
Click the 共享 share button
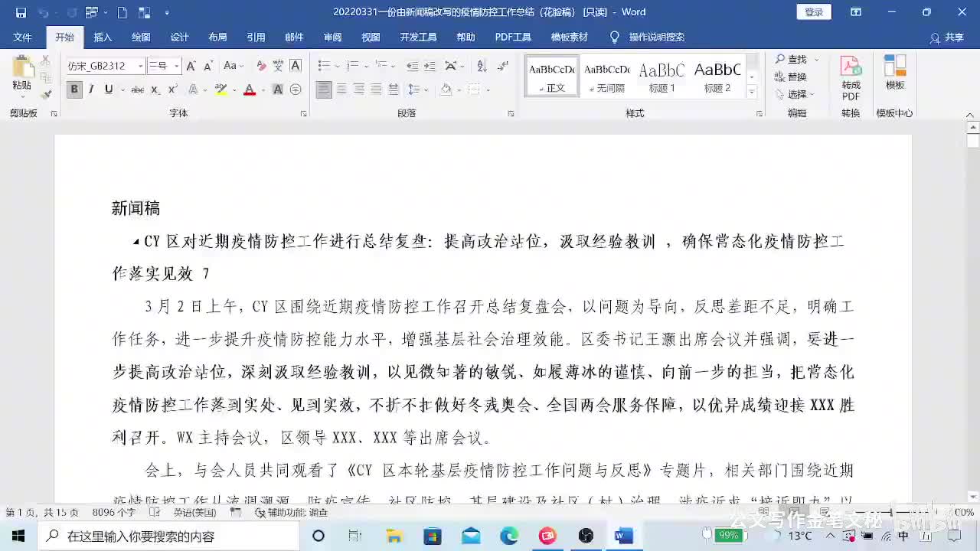point(947,37)
